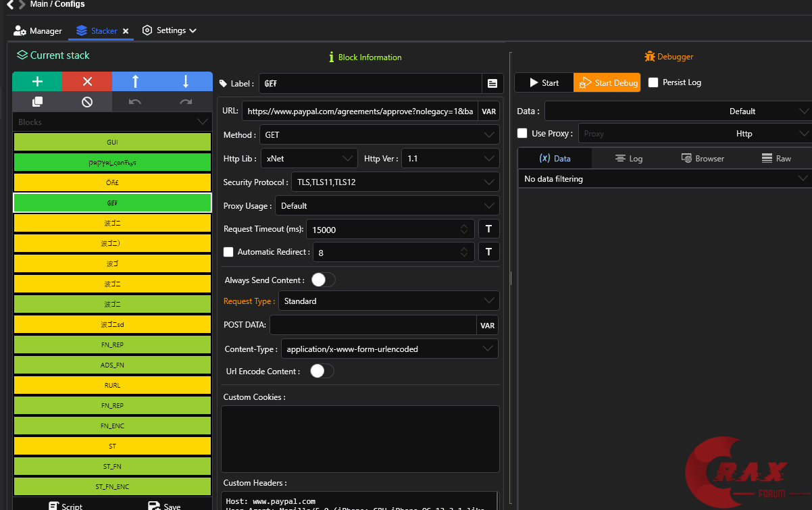Click the VAR button next to the URL
The width and height of the screenshot is (812, 510).
click(488, 111)
